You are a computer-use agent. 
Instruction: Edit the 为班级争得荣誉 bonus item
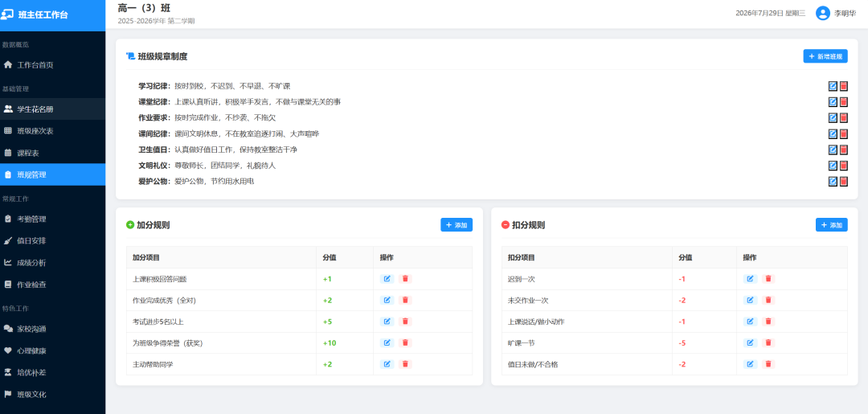coord(387,342)
